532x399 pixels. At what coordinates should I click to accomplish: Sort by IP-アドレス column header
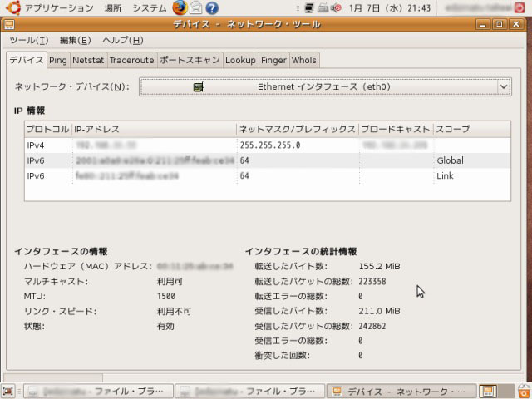click(154, 130)
